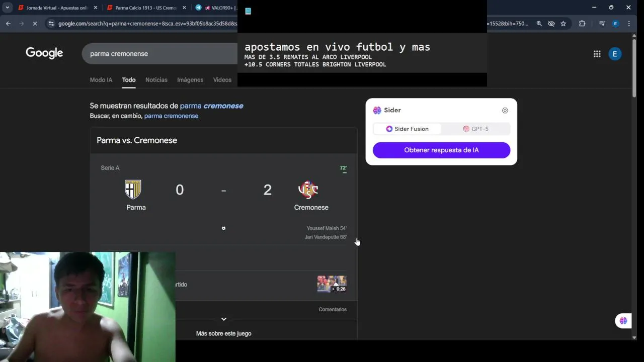Click MAS DE 3.5 REMATES AL ARCO line
Viewport: 644px width, 362px height.
click(308, 57)
